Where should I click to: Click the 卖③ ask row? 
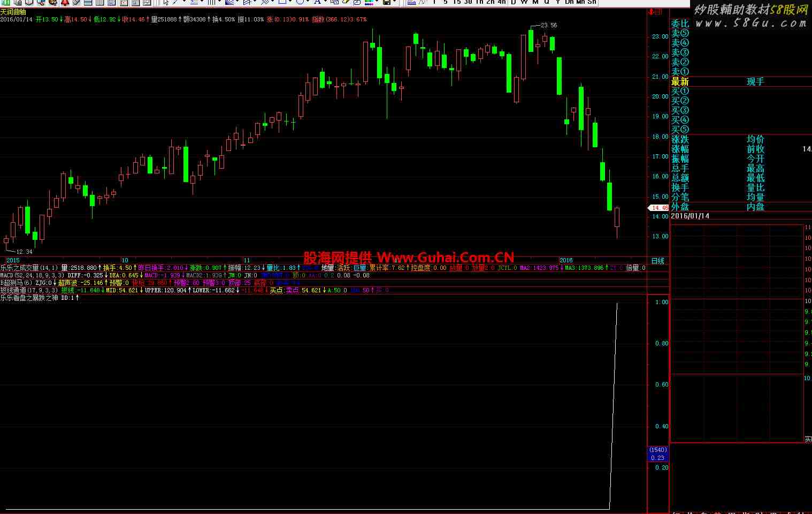(680, 52)
